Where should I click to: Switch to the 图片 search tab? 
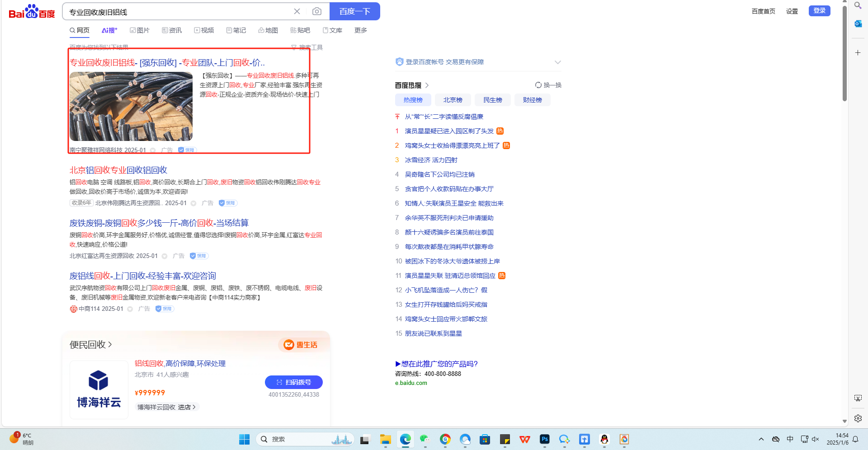point(140,30)
